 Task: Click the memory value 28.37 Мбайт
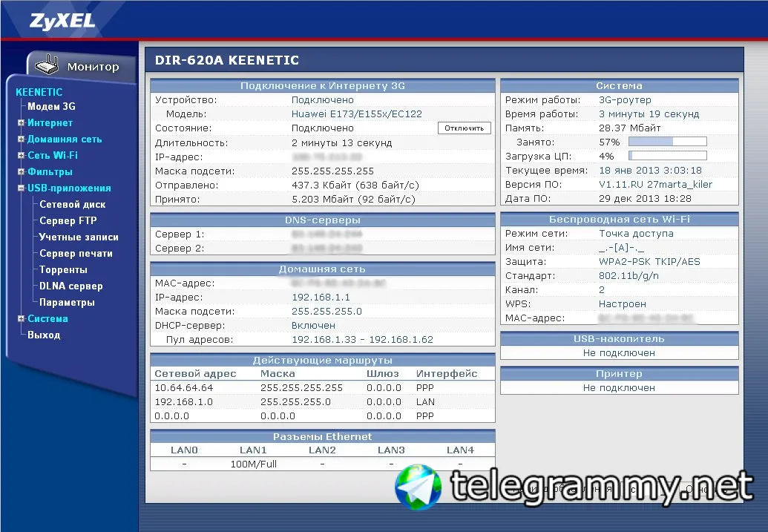629,128
